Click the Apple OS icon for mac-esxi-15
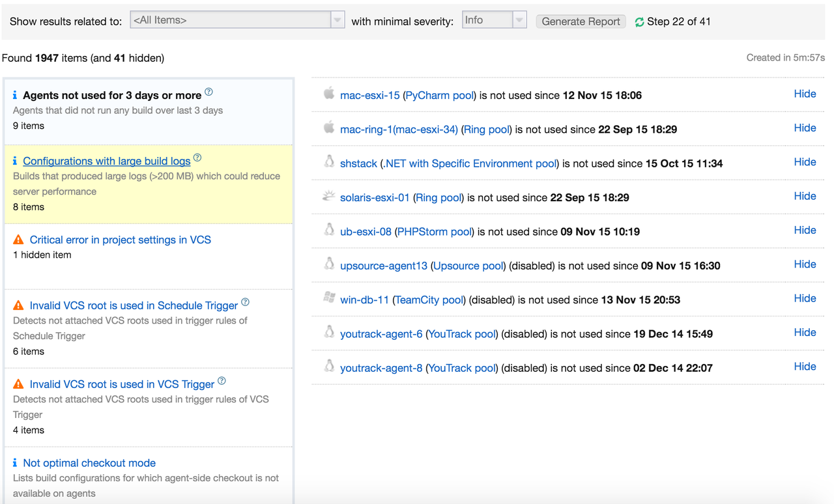 pyautogui.click(x=329, y=94)
